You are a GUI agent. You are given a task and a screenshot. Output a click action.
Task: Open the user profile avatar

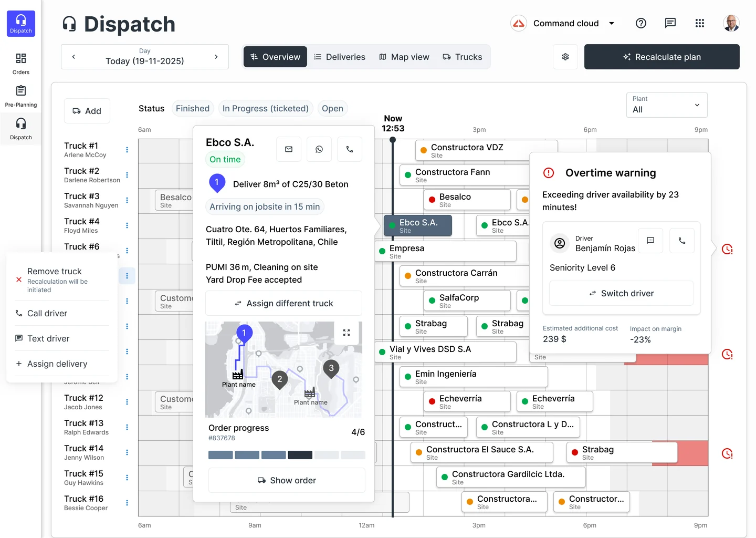(x=731, y=23)
